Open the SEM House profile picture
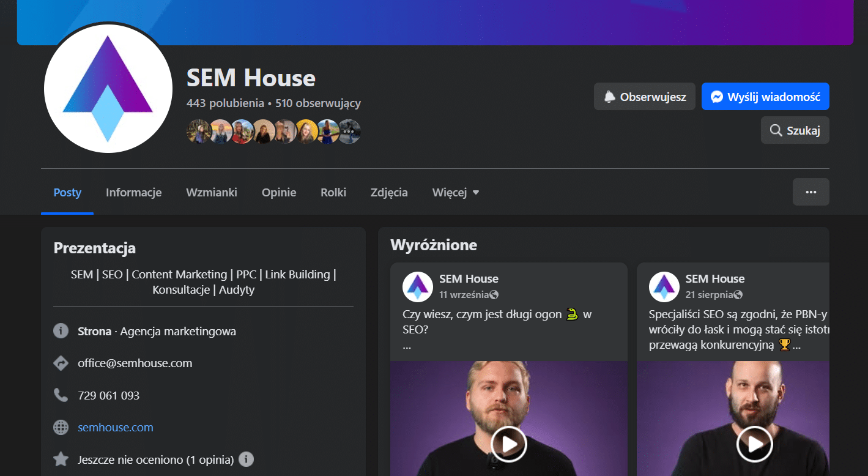Viewport: 868px width, 476px height. (x=108, y=89)
